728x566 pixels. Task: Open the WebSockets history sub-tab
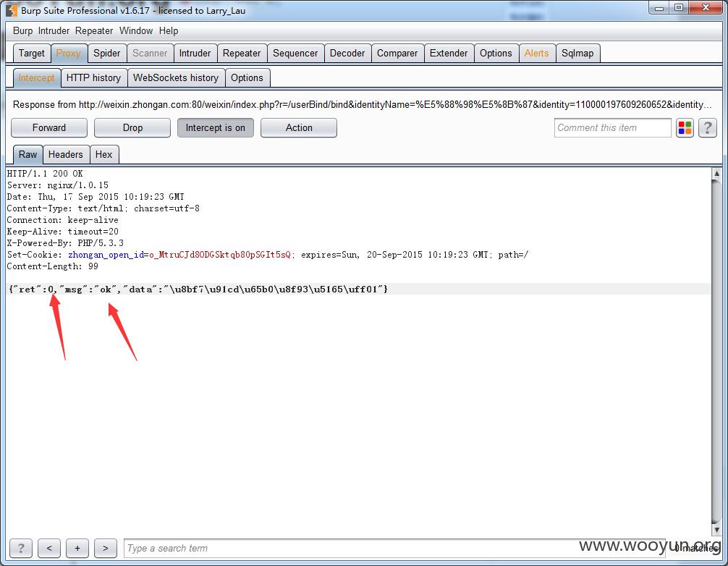[176, 78]
